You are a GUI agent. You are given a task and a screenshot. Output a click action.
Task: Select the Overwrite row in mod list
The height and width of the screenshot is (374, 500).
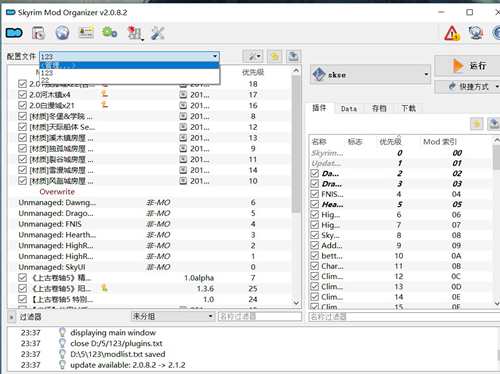[150, 192]
